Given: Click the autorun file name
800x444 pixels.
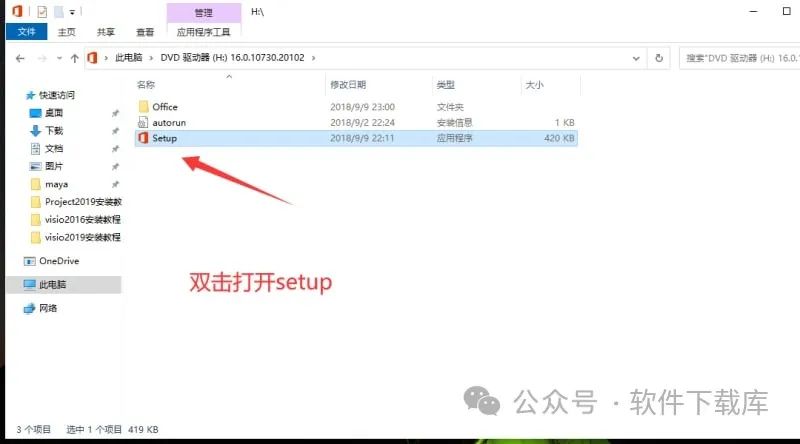Looking at the screenshot, I should pyautogui.click(x=169, y=122).
